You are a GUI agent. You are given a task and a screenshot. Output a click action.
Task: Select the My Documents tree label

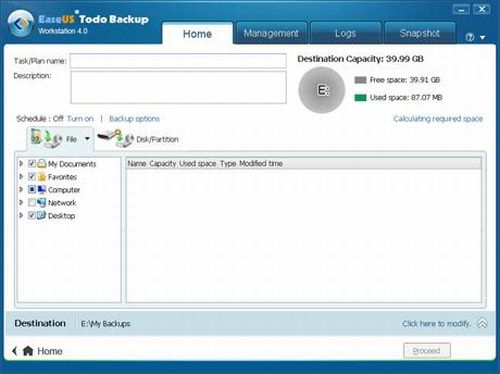[72, 164]
